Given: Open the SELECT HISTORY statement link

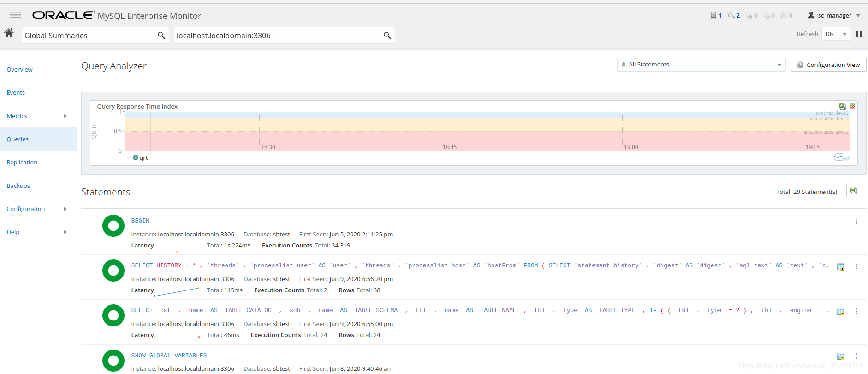Looking at the screenshot, I should click(x=480, y=265).
